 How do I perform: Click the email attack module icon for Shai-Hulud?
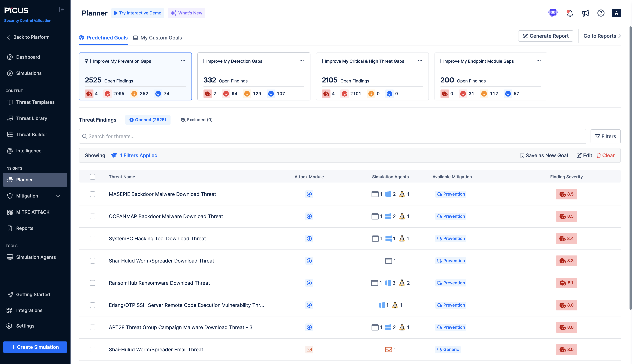[x=309, y=350]
